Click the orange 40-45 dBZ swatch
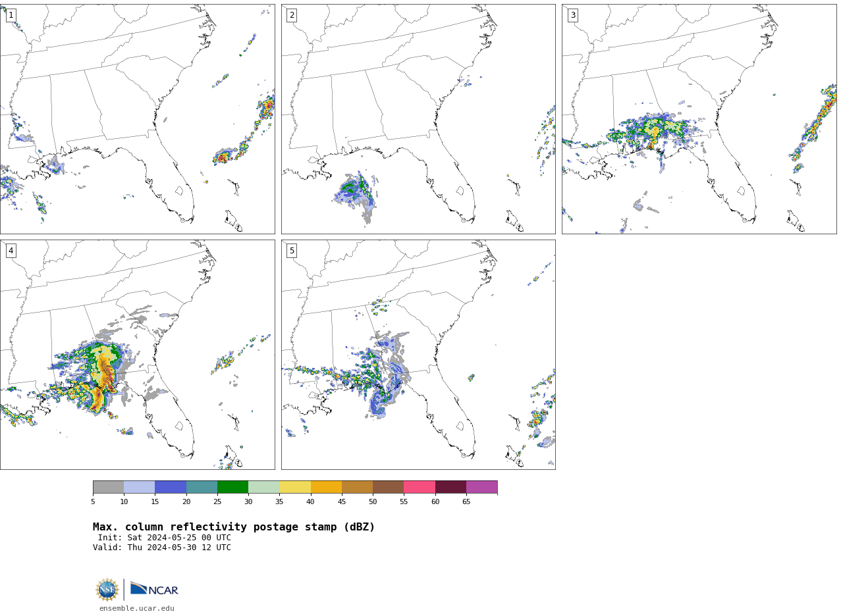Screen dimensions: 843x616 point(326,487)
